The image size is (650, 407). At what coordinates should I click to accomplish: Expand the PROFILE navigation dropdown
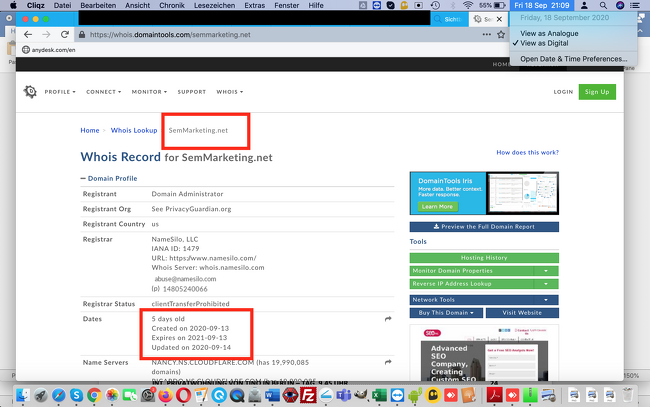(62, 92)
